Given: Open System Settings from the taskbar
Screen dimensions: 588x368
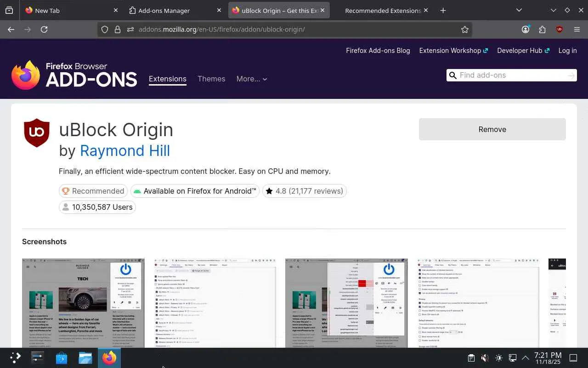Looking at the screenshot, I should click(x=38, y=358).
